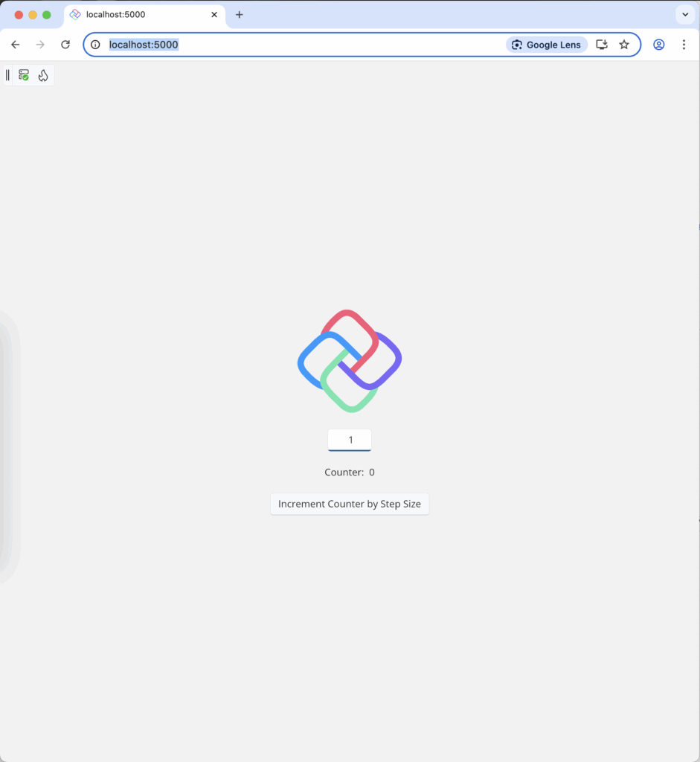Click the Hot Reload flame icon

pyautogui.click(x=43, y=75)
